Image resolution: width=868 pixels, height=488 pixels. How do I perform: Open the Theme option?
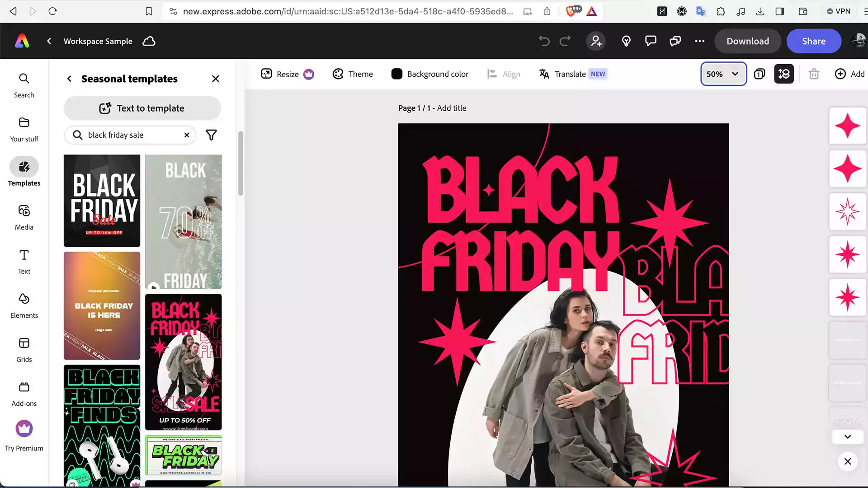click(353, 74)
